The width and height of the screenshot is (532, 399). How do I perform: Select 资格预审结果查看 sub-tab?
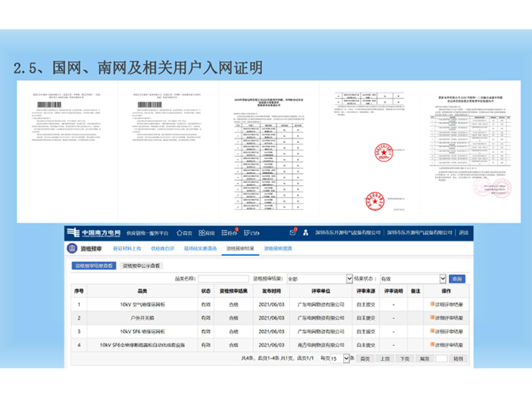click(94, 265)
